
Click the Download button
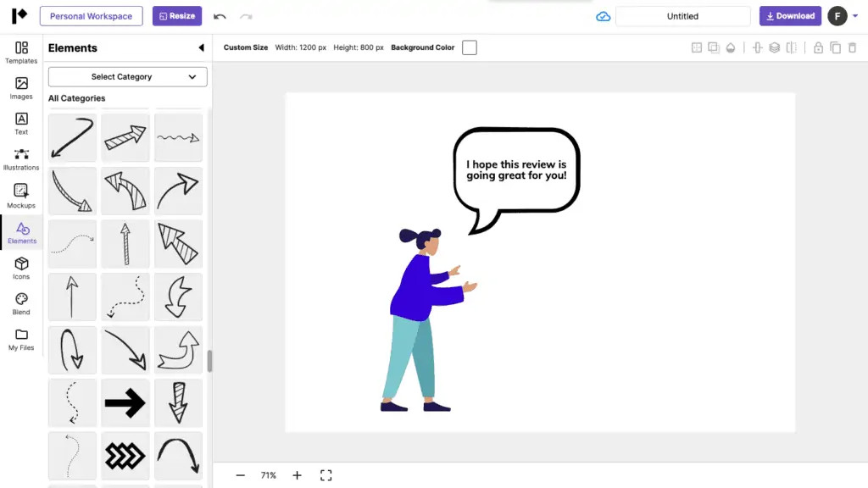point(790,16)
